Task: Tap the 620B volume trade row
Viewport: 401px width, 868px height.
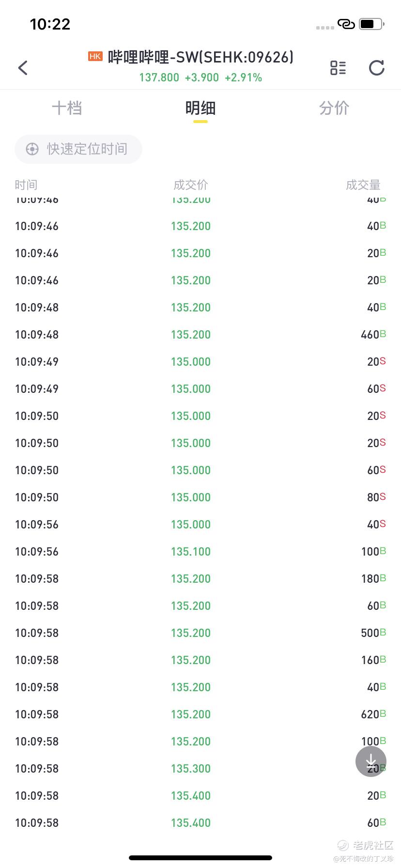Action: pos(200,714)
